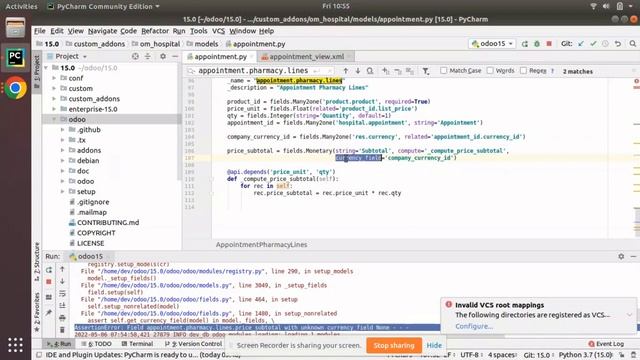Open Show Applications grid in dock
This screenshot has width=640, height=360.
16,345
